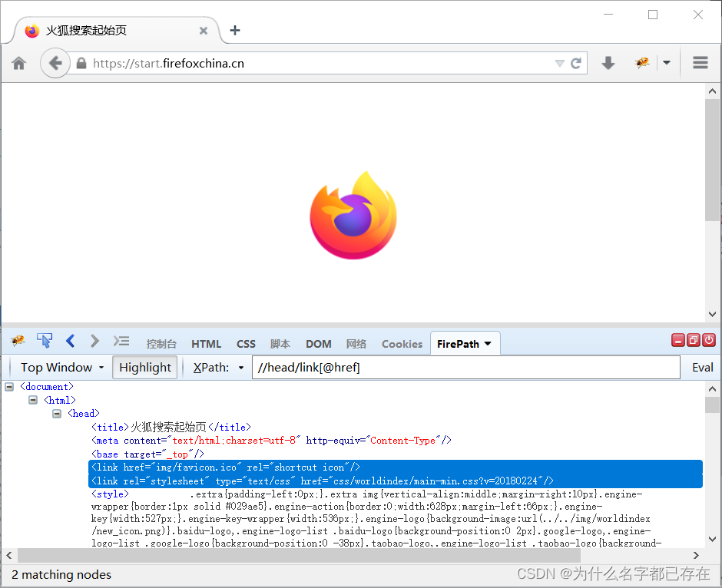Open the Firebug toolbar button dropdown arrow
722x588 pixels.
(x=666, y=63)
